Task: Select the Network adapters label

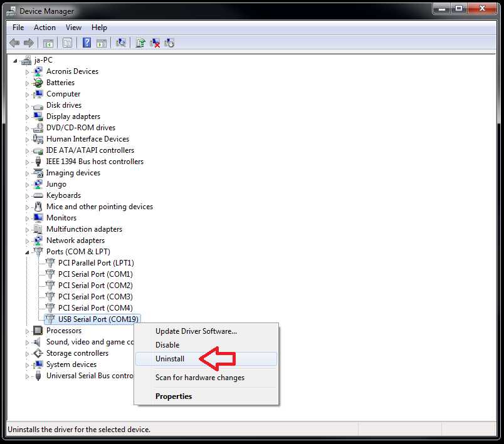Action: pyautogui.click(x=75, y=240)
